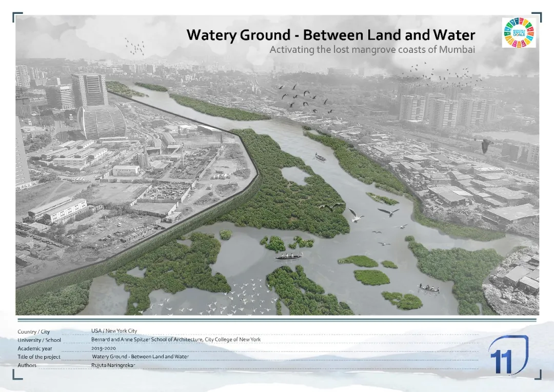Click the 'USA / New York City' value

[x=114, y=331]
